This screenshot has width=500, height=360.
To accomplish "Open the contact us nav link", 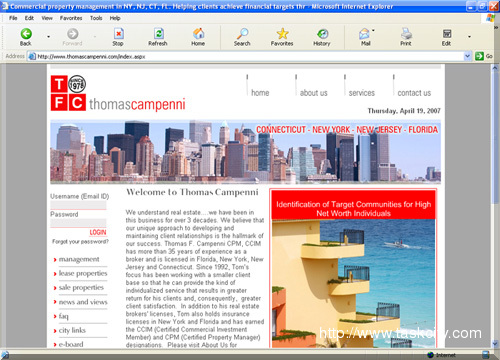I will [414, 93].
